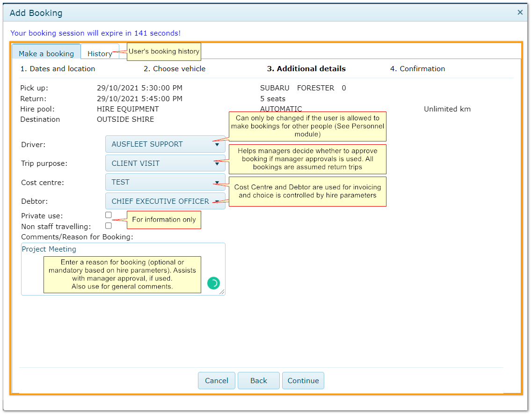Select the Make a booking tab
The image size is (532, 415).
coord(46,53)
